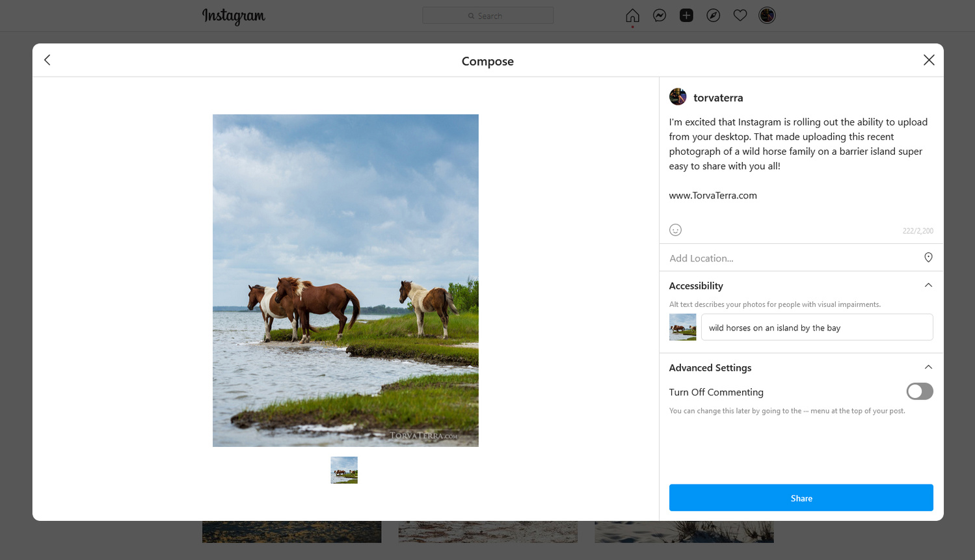Click the Alt text description hint
Image resolution: width=975 pixels, height=560 pixels.
pyautogui.click(x=775, y=304)
